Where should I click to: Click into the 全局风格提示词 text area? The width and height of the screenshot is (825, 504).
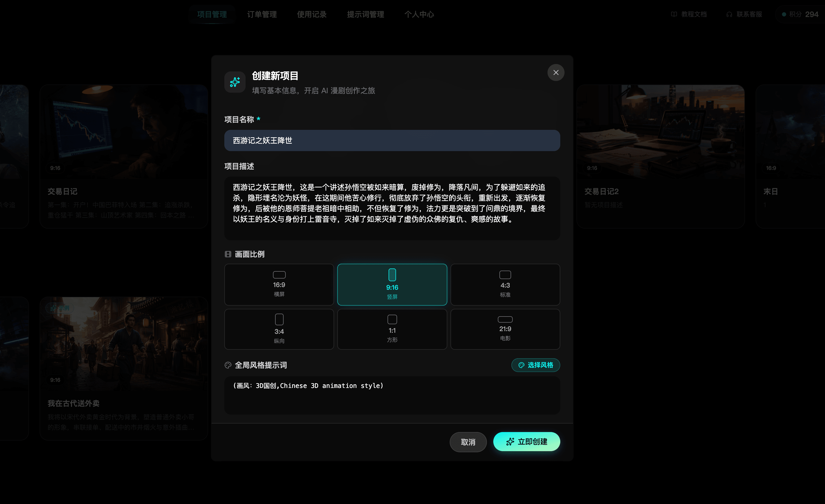click(x=392, y=395)
